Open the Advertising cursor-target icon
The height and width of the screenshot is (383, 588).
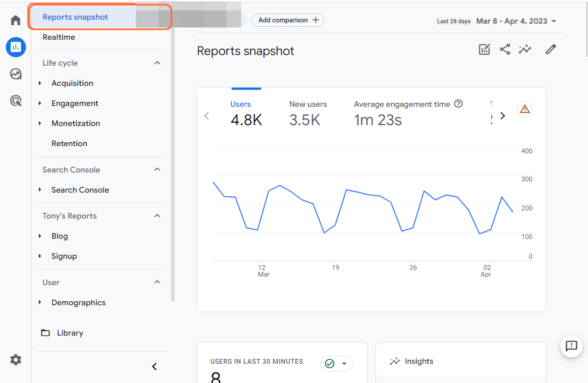(16, 101)
